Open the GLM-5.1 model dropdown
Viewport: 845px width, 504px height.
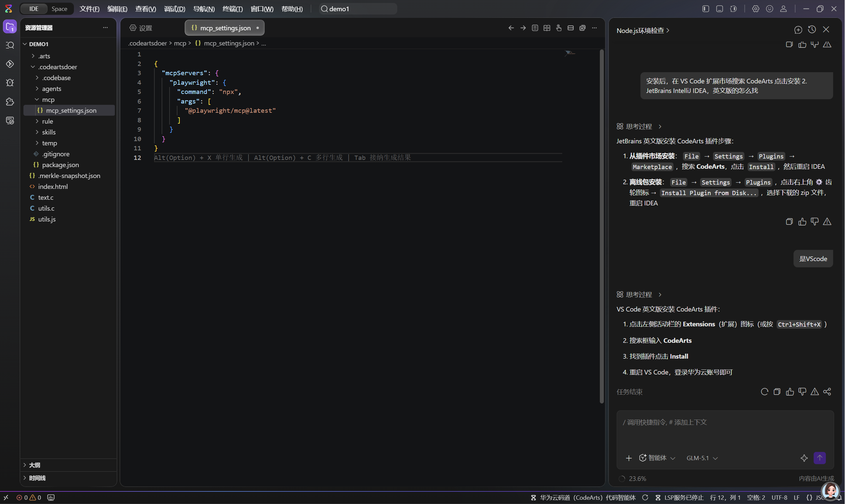click(702, 458)
